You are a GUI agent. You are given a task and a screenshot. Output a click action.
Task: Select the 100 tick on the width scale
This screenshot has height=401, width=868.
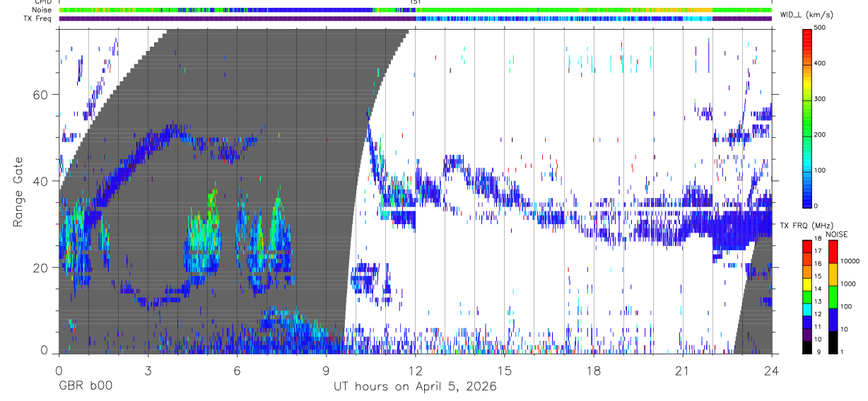point(821,170)
